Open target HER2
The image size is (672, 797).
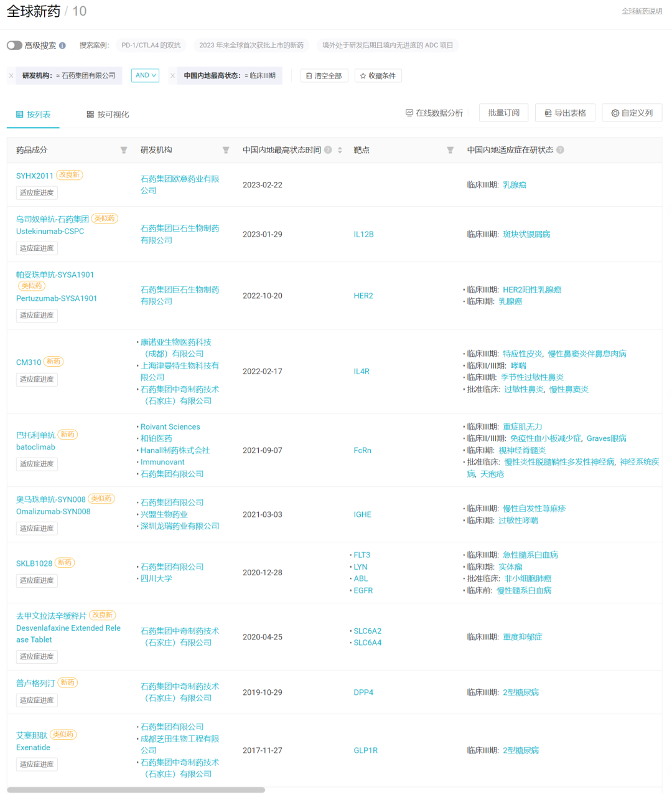363,296
